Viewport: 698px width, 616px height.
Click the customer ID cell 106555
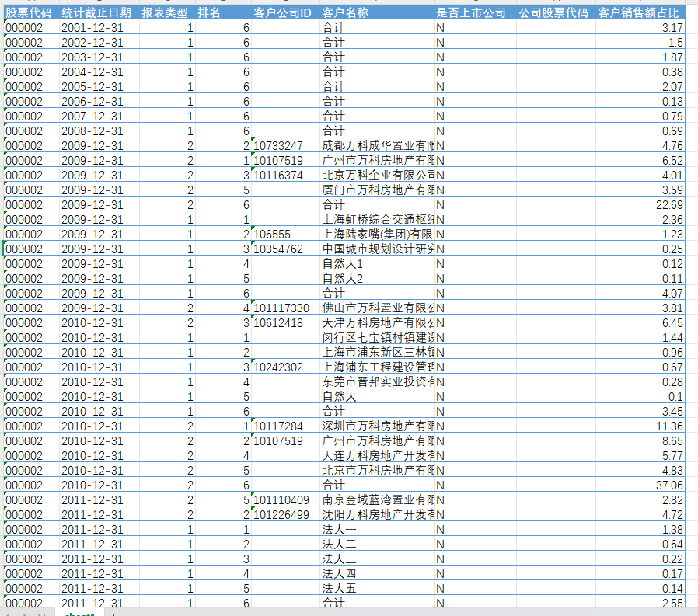pos(285,234)
